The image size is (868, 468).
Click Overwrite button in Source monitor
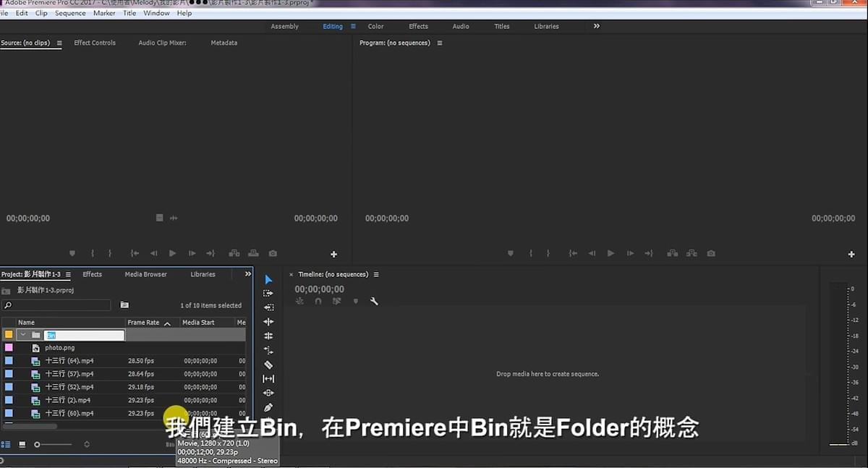253,253
